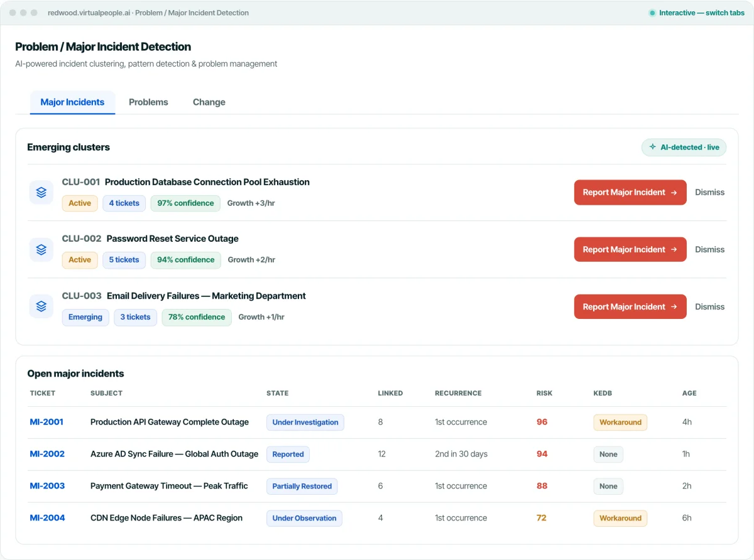Click the sparkle icon in AI-detected badge
The height and width of the screenshot is (560, 754).
[653, 147]
